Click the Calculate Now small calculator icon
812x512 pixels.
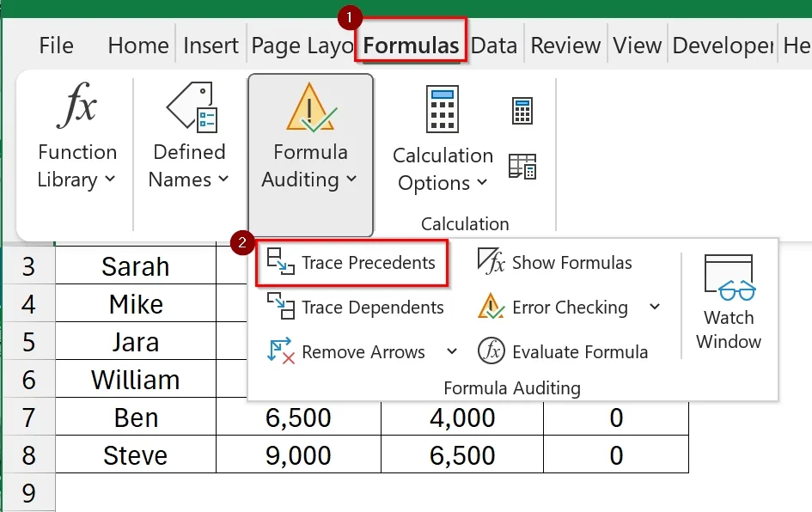522,110
